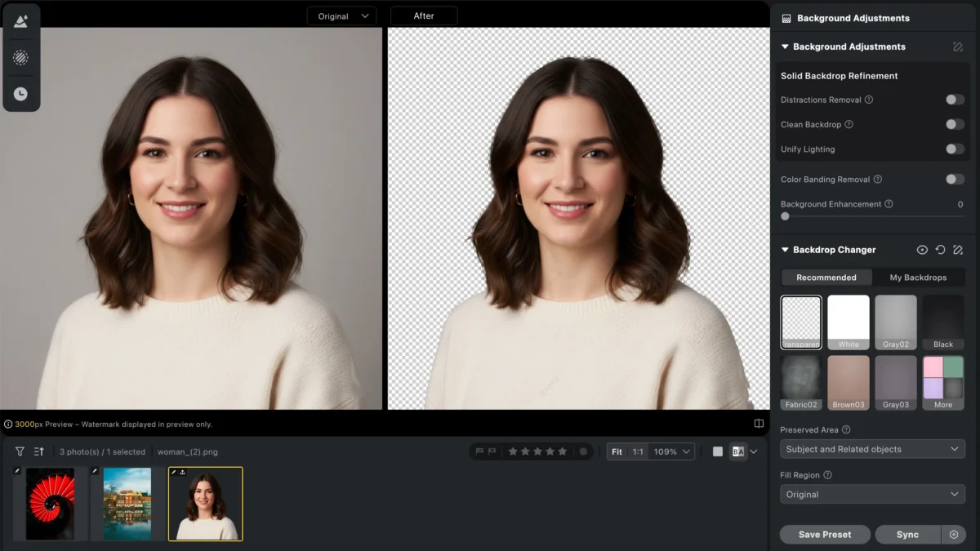Open the history clock icon in left toolbar
This screenshot has width=980, height=551.
click(x=20, y=94)
